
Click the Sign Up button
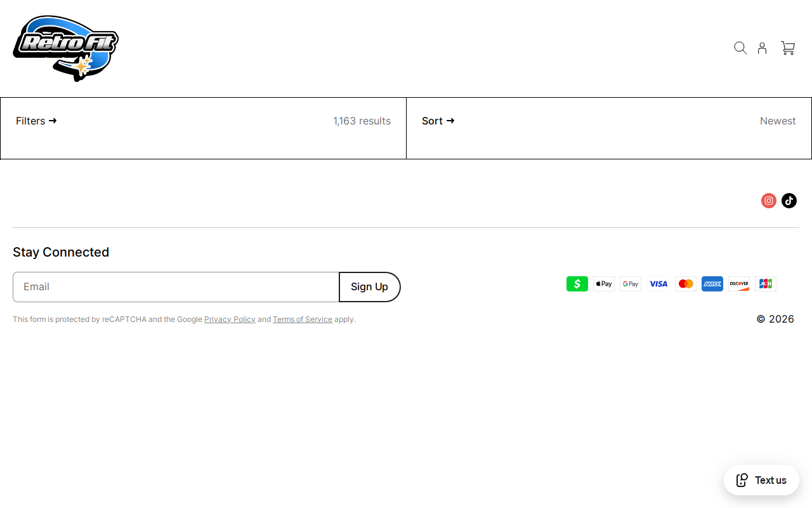[370, 287]
